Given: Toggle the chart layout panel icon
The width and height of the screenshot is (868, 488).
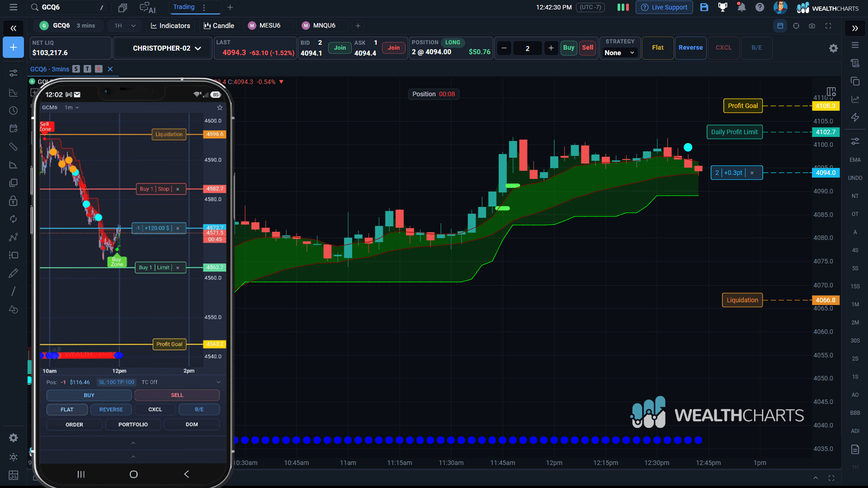Looking at the screenshot, I should click(780, 26).
